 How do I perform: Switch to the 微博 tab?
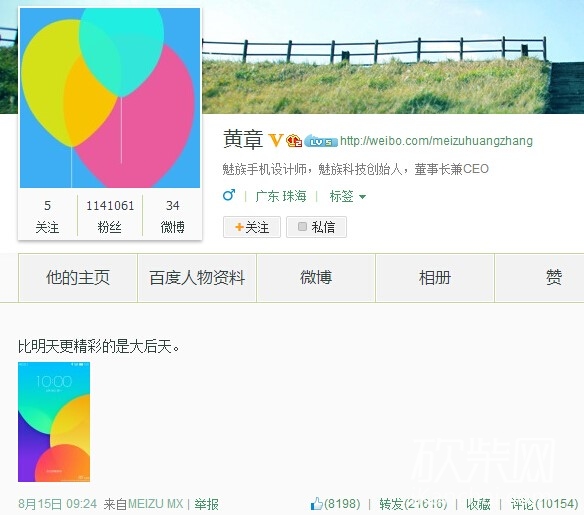point(316,278)
